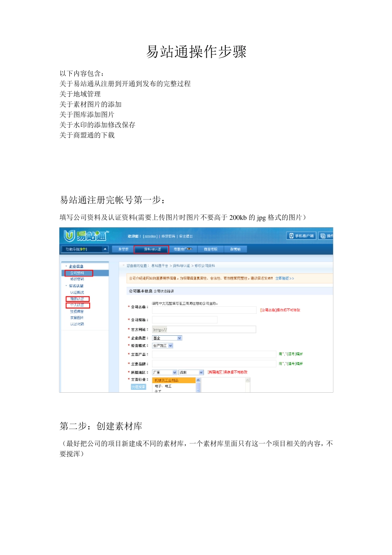
Task: Switch to the 商盟客服 tab
Action: (x=210, y=249)
